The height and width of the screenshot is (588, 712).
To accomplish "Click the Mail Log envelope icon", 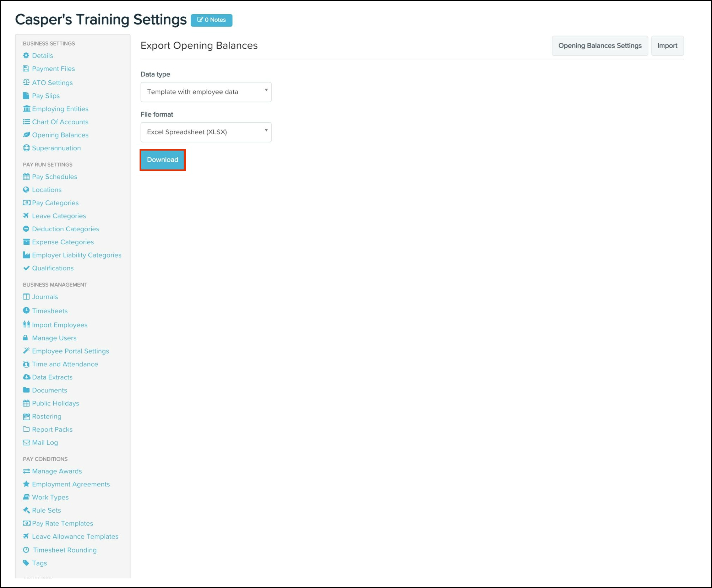I will pos(26,442).
